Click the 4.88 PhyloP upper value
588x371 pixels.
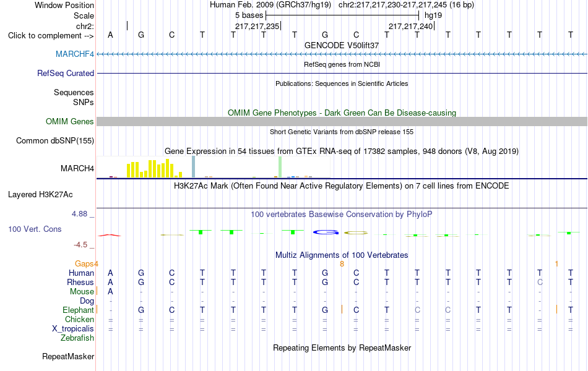[x=79, y=214]
